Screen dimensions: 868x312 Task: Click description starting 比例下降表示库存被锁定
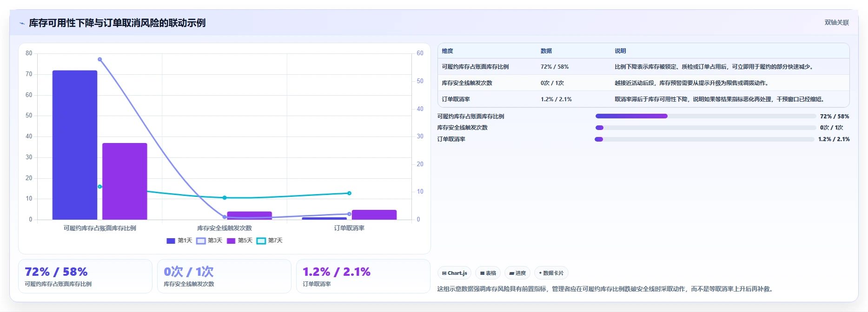point(715,67)
